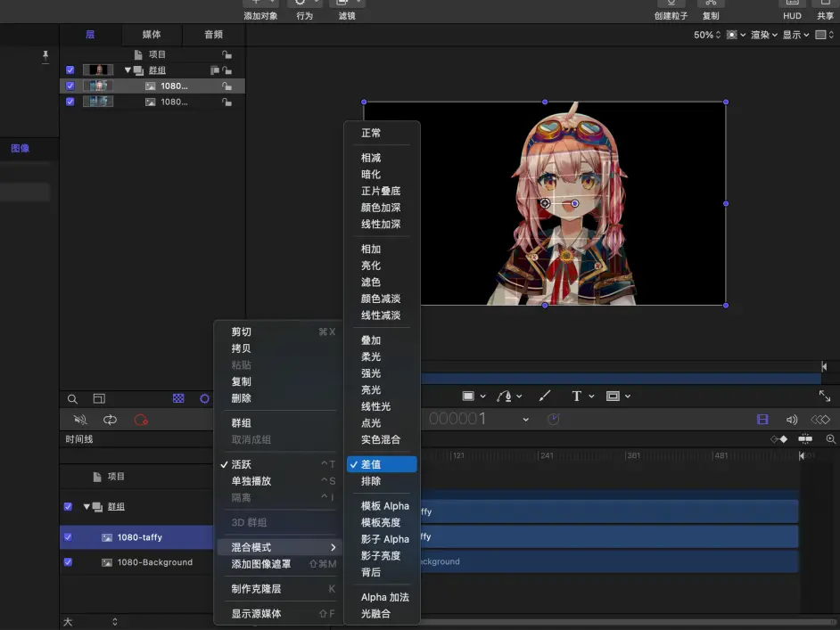Viewport: 840px width, 630px height.
Task: Toggle the 1080-Background checkbox in the timeline
Action: pyautogui.click(x=68, y=562)
